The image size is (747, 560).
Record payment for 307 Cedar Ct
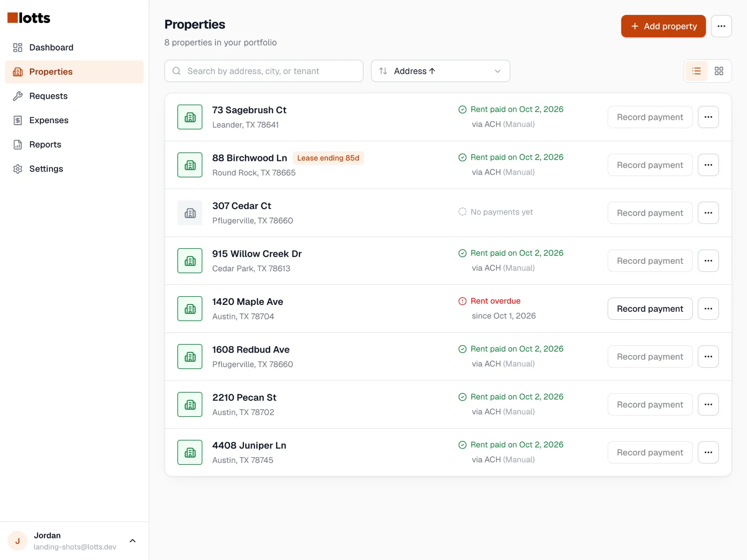(650, 213)
